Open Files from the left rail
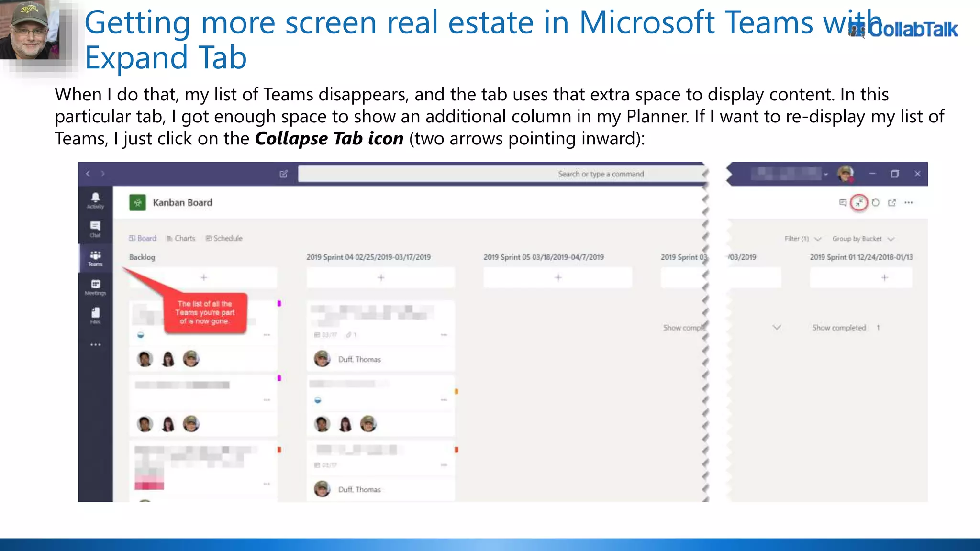Screen dimensions: 980x551 point(95,316)
